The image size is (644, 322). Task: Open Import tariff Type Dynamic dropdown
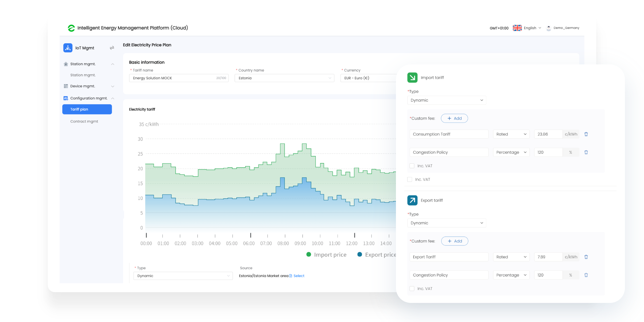click(447, 100)
